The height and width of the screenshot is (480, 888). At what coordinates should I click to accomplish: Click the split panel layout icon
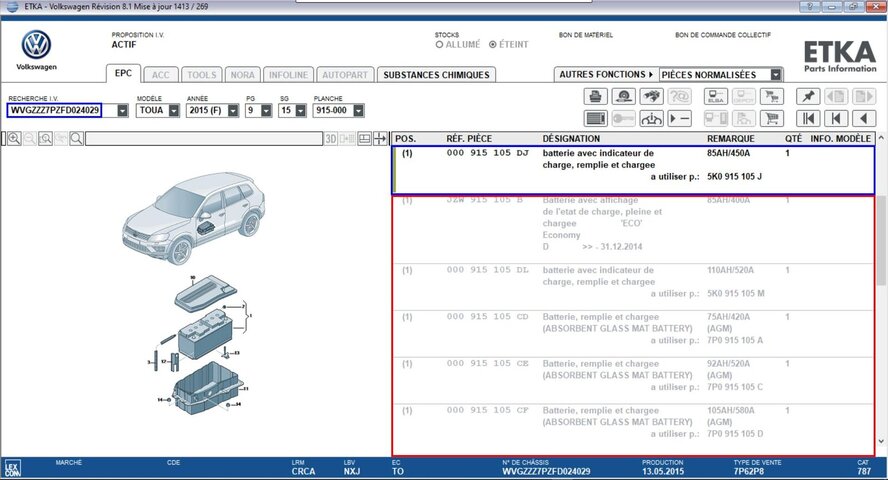coord(365,139)
